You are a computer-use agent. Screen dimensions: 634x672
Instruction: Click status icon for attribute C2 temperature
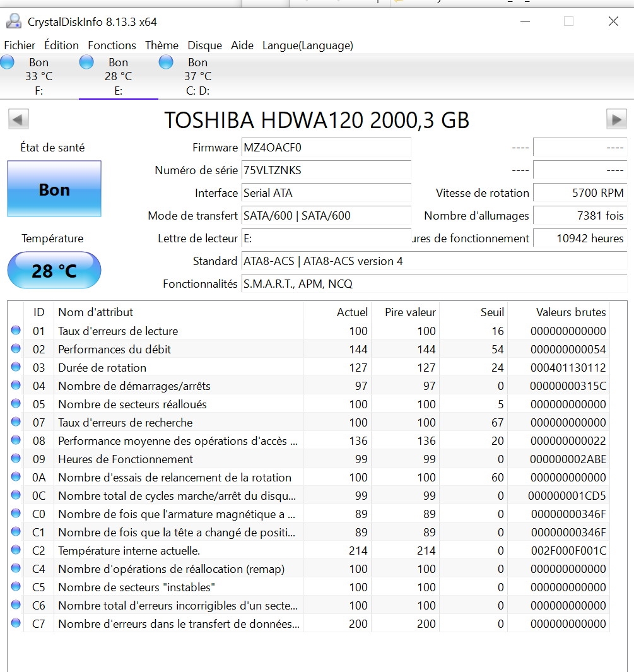16,550
